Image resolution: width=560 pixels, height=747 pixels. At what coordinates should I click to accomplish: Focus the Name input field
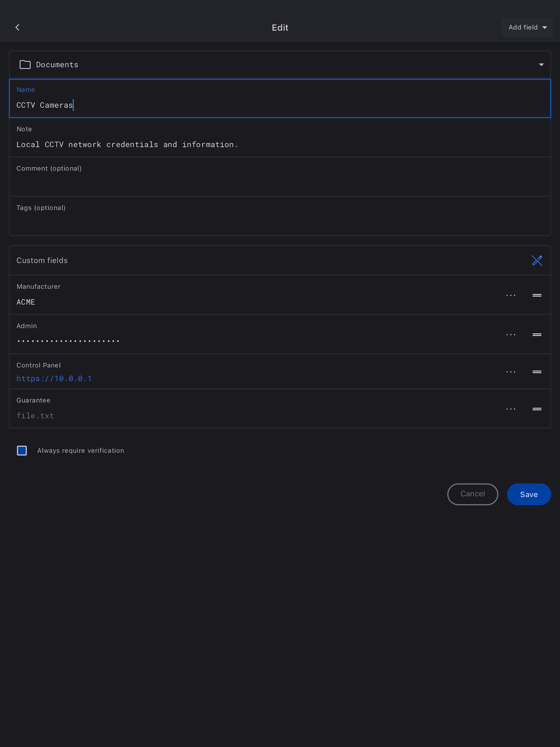tap(280, 105)
